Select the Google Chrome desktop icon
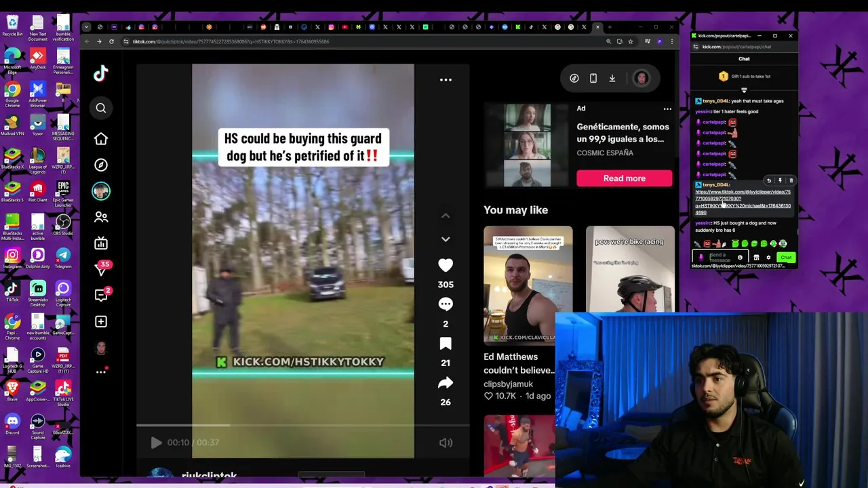The width and height of the screenshot is (868, 488). (x=12, y=94)
